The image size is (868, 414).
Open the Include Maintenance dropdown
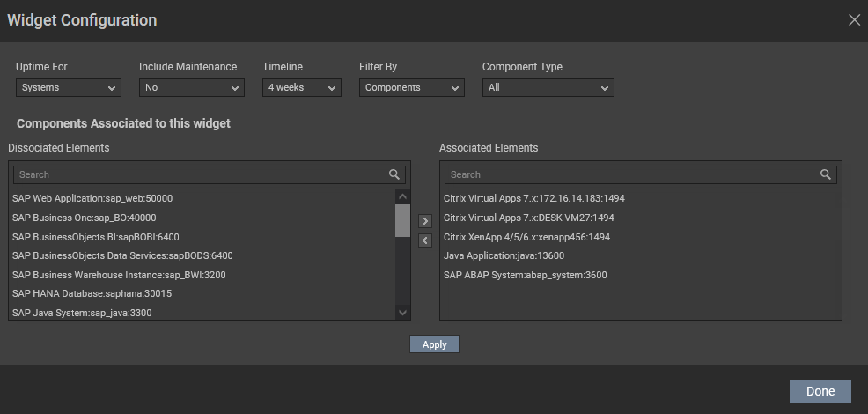click(x=192, y=87)
